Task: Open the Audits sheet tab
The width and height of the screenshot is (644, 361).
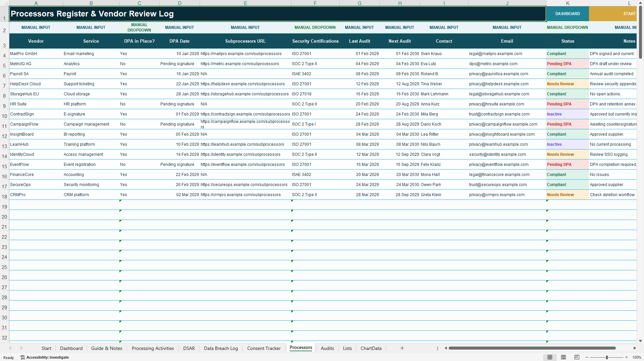Action: point(327,348)
